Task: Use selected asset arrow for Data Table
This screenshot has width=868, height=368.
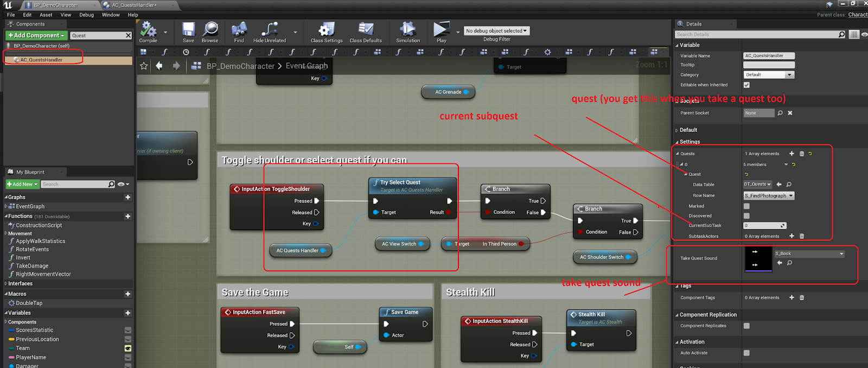Action: click(x=779, y=185)
